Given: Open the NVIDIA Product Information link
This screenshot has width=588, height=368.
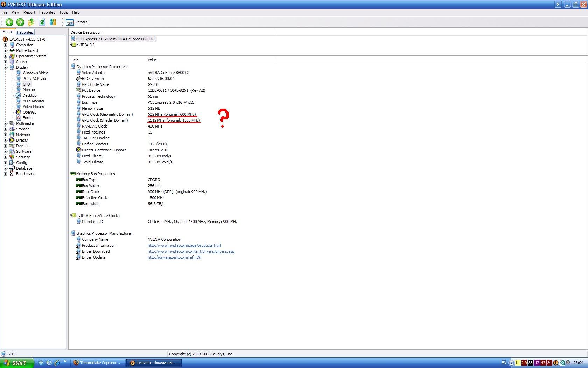Looking at the screenshot, I should click(184, 245).
